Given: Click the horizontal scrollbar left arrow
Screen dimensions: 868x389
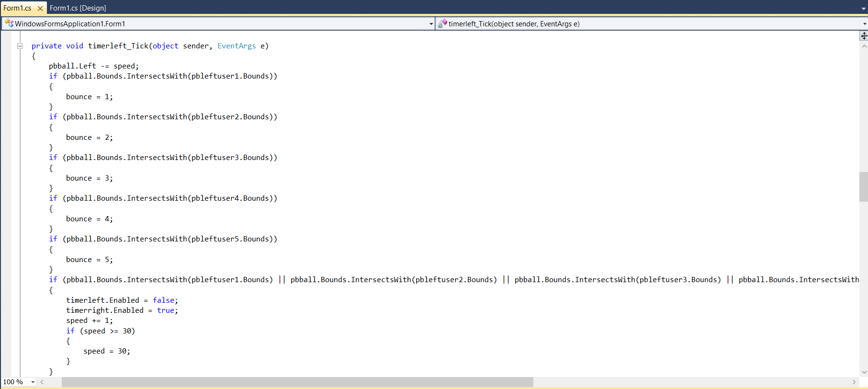Looking at the screenshot, I should (x=42, y=382).
